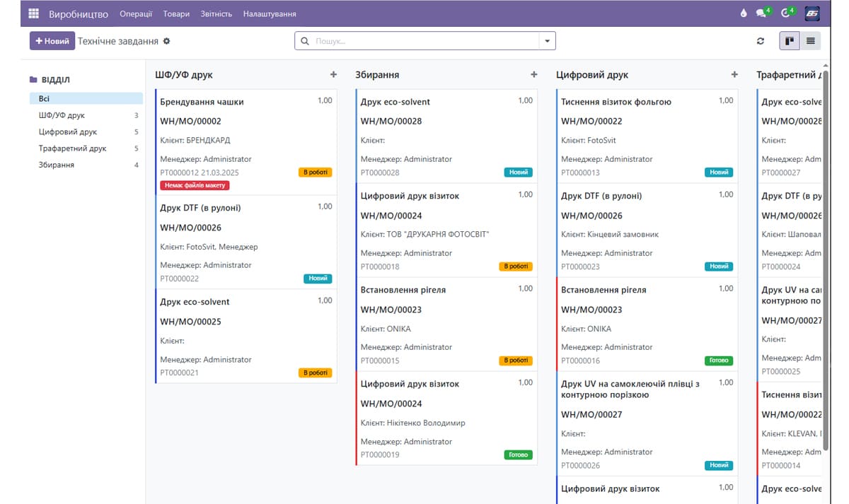Image resolution: width=849 pixels, height=504 pixels.
Task: Open the apps grid menu icon
Action: coord(33,13)
